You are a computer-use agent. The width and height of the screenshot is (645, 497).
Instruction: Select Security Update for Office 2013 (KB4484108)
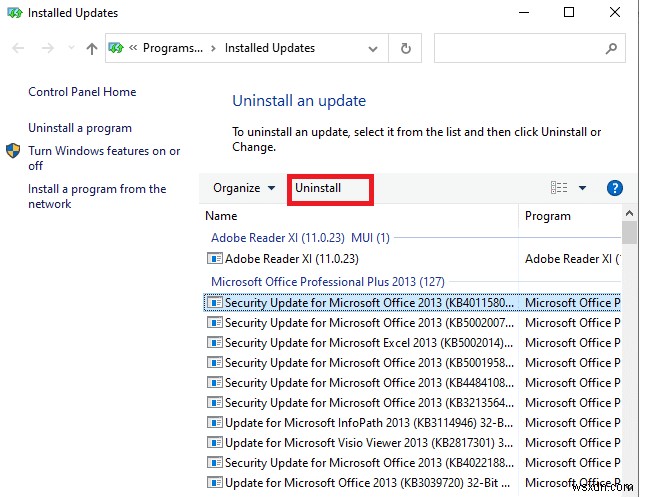369,383
